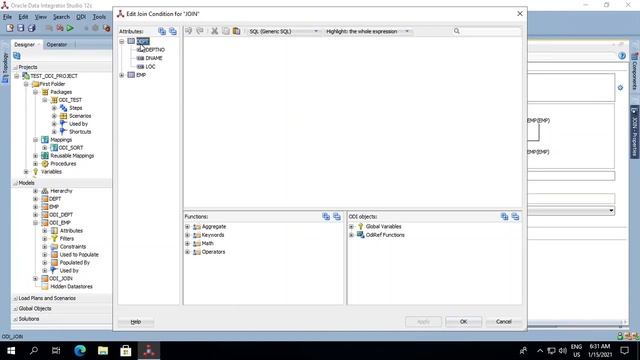This screenshot has width=640, height=360.
Task: Open the dropdown arrow in the properties panel
Action: [x=611, y=211]
